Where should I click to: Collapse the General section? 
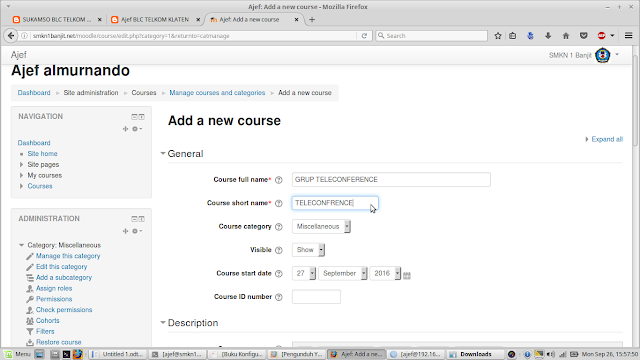click(163, 153)
